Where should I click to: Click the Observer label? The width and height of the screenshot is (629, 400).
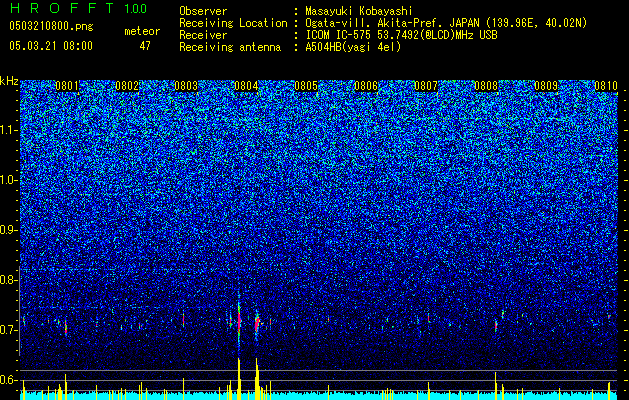tap(203, 11)
